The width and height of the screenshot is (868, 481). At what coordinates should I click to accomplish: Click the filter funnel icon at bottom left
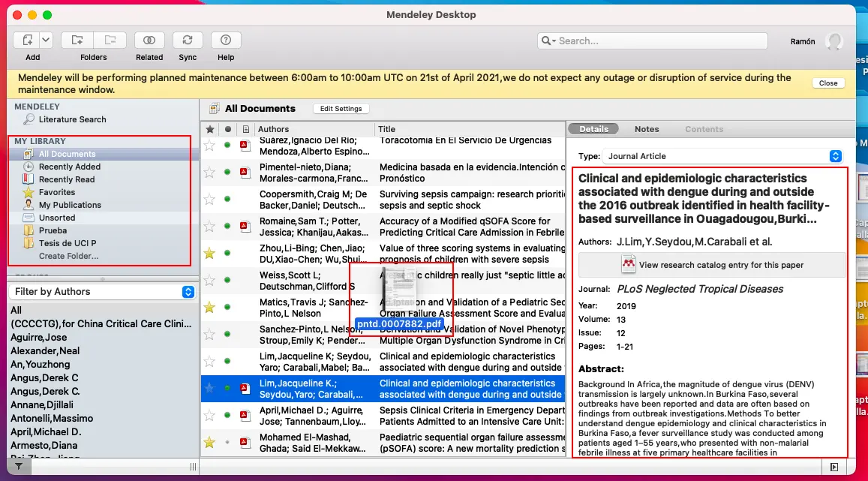(19, 467)
